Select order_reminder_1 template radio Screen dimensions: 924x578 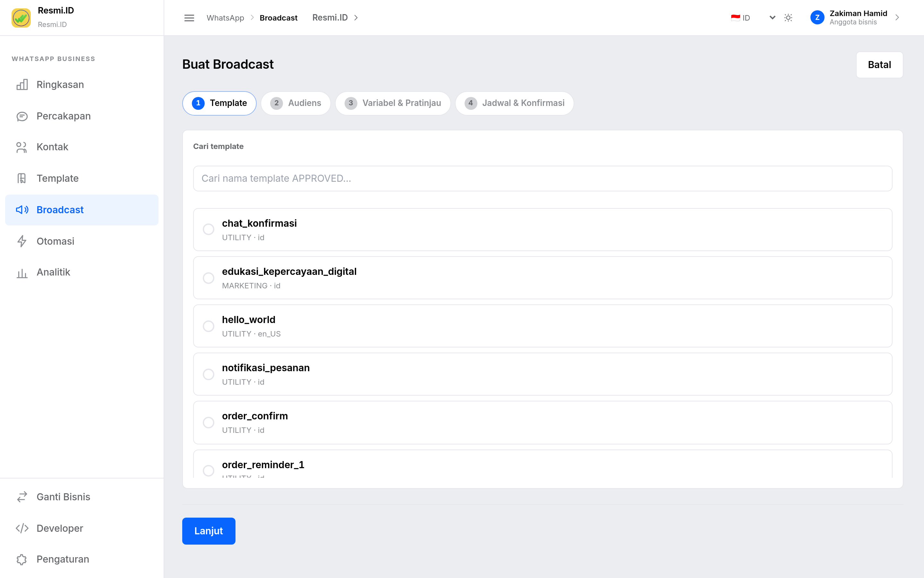pos(209,470)
